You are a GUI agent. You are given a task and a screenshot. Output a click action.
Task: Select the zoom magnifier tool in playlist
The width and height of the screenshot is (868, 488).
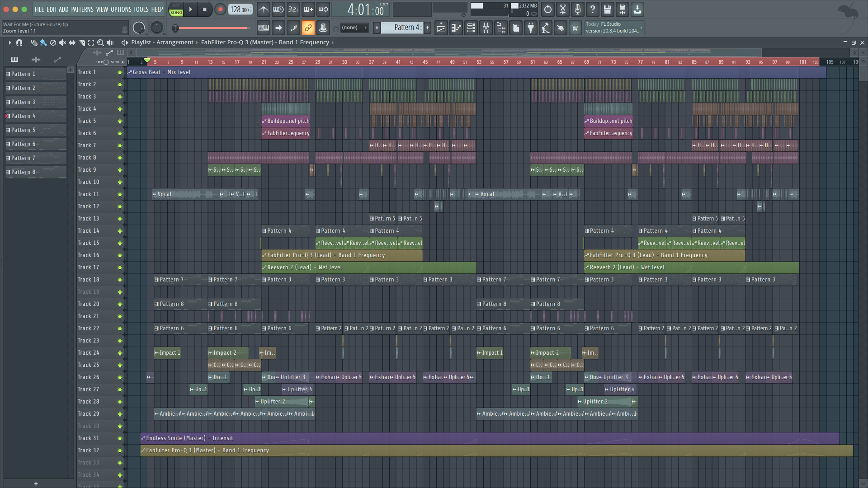[100, 42]
